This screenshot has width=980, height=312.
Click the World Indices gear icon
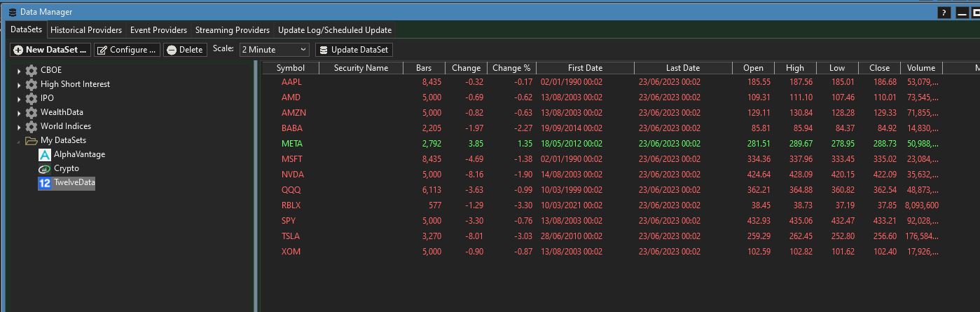click(x=31, y=126)
